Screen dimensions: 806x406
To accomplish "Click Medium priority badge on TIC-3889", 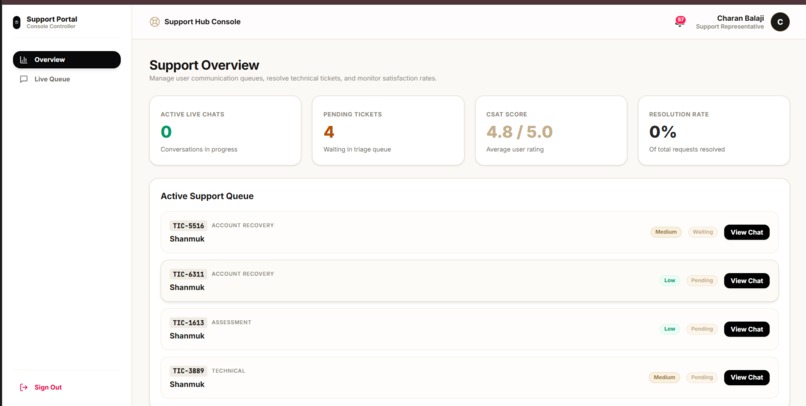I will (664, 377).
